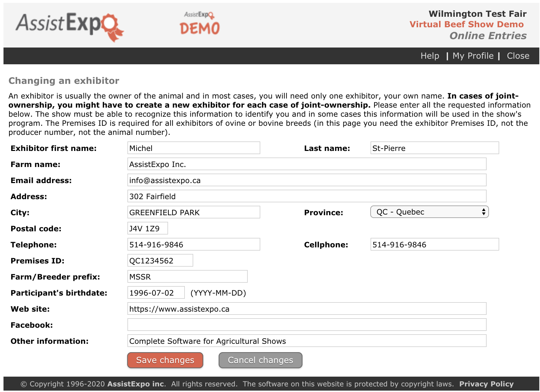Click the empty Facebook field
Viewport: 540px width, 392px height.
306,325
